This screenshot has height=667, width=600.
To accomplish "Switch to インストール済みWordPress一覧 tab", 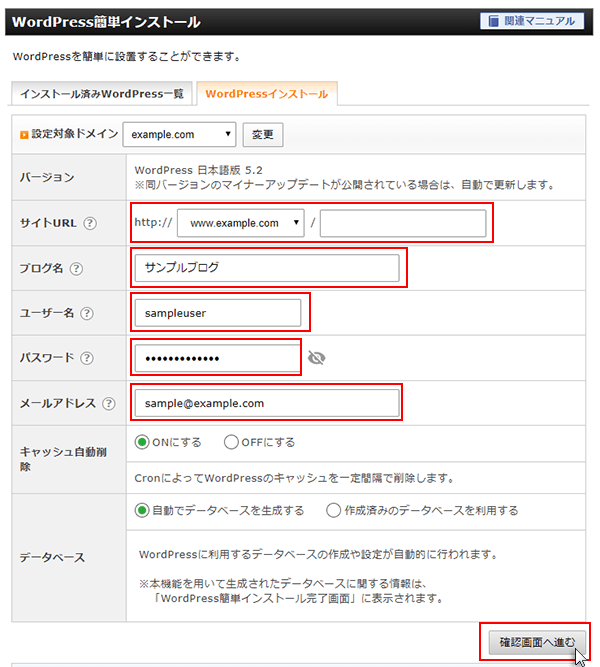I will pyautogui.click(x=101, y=94).
